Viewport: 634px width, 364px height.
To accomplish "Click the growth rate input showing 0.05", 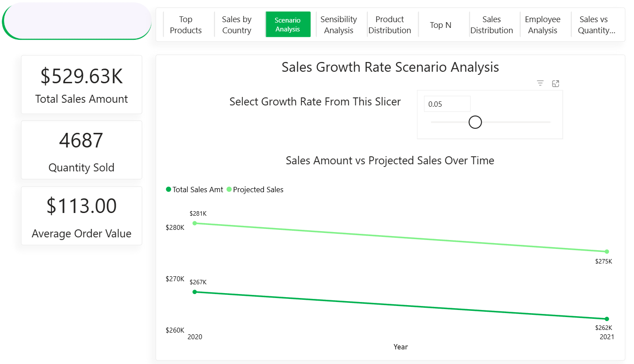I will tap(447, 104).
